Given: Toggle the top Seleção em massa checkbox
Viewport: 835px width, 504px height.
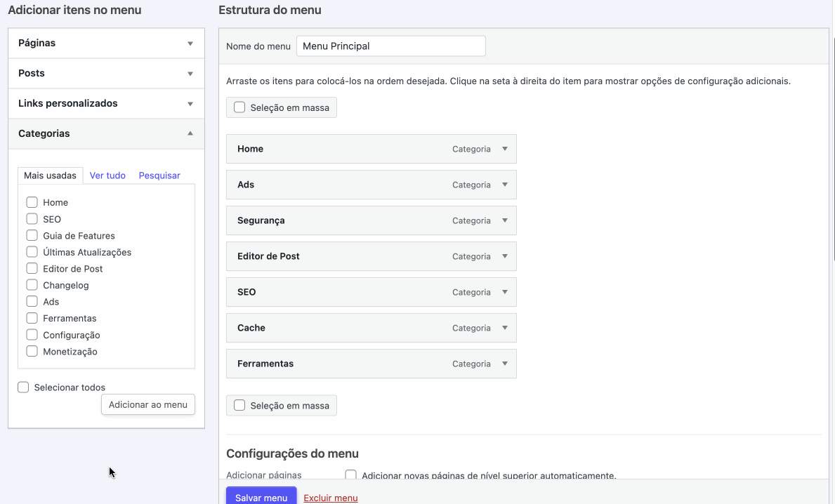Looking at the screenshot, I should [x=239, y=107].
